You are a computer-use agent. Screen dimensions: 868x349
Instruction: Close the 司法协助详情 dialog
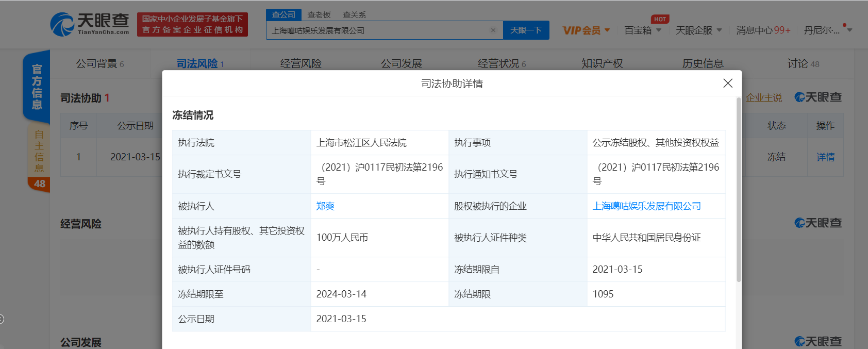coord(727,84)
